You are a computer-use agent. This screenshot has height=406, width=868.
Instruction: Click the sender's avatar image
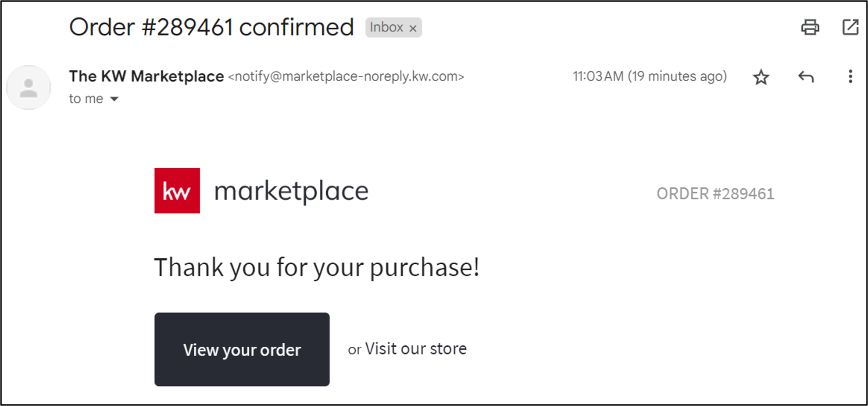click(28, 87)
